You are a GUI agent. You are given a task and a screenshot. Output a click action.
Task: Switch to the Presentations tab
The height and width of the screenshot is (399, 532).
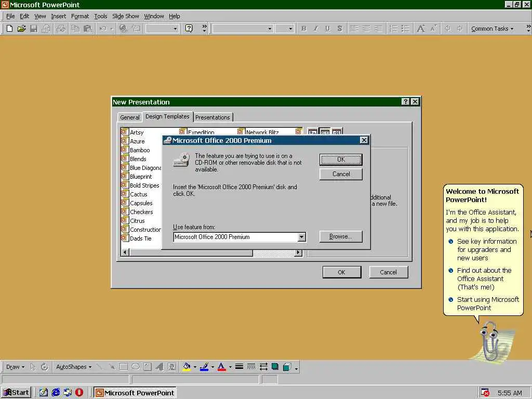[x=212, y=117]
